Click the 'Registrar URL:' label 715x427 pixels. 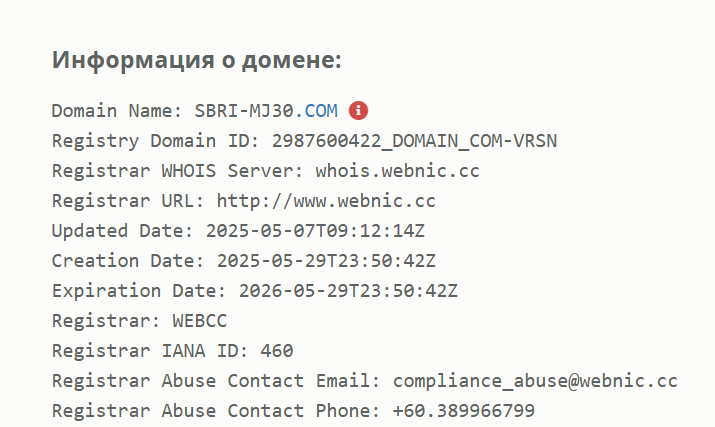(x=129, y=201)
